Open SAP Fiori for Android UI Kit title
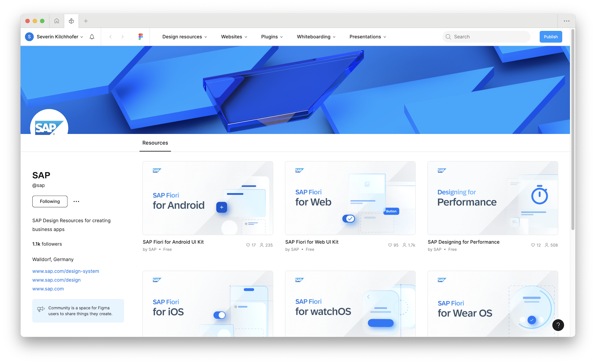Image resolution: width=596 pixels, height=364 pixels. click(173, 242)
